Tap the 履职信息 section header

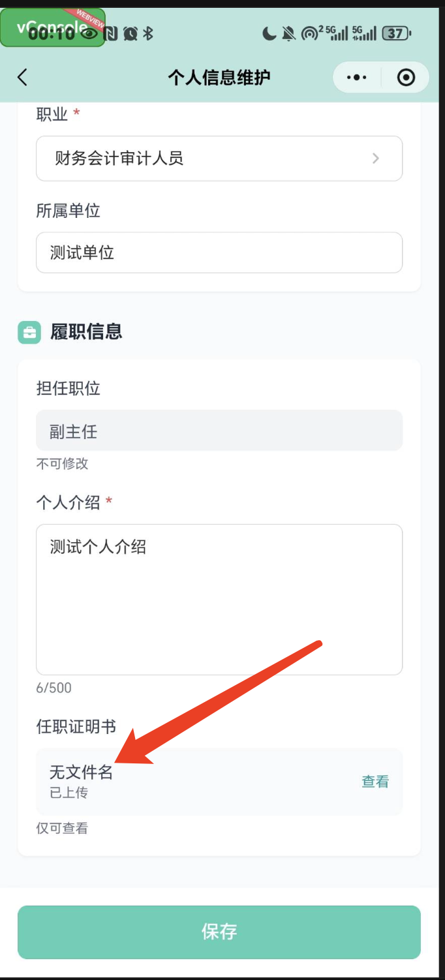pos(85,332)
